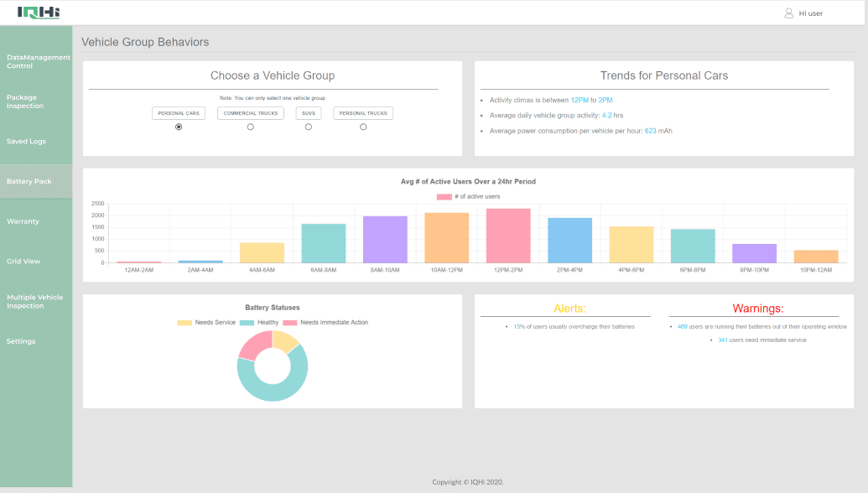Click the 2PM activity climax end value
This screenshot has width=868, height=493.
(605, 100)
